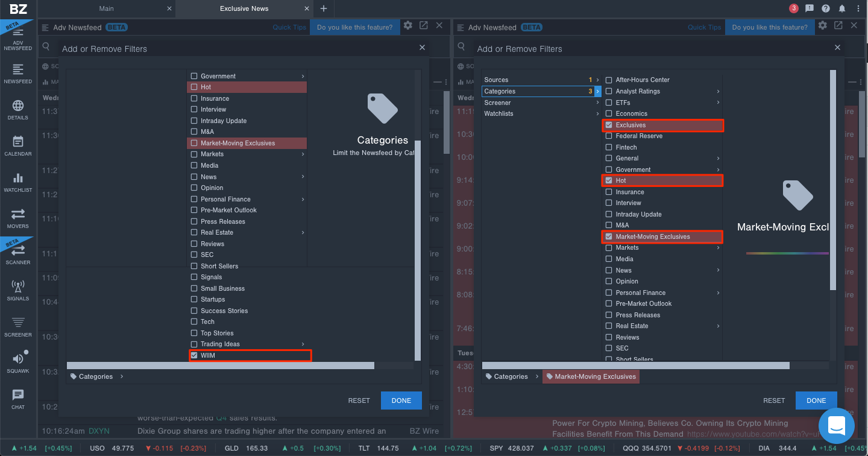Open the Signals sidebar icon
The image size is (868, 456).
tap(18, 291)
